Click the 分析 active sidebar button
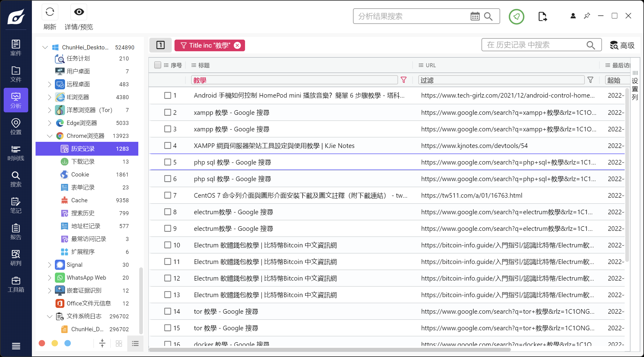The image size is (644, 357). coord(16,100)
